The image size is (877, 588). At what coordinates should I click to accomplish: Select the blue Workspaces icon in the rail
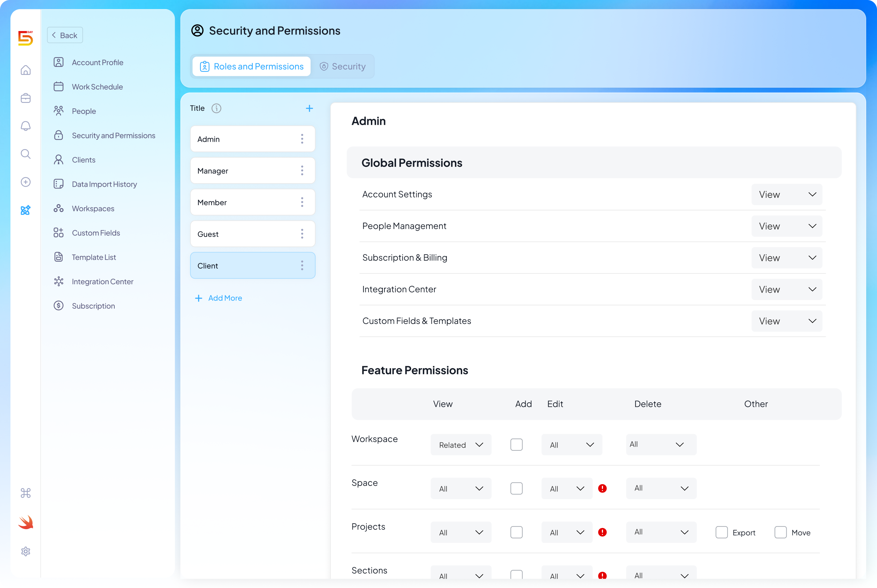pyautogui.click(x=25, y=210)
